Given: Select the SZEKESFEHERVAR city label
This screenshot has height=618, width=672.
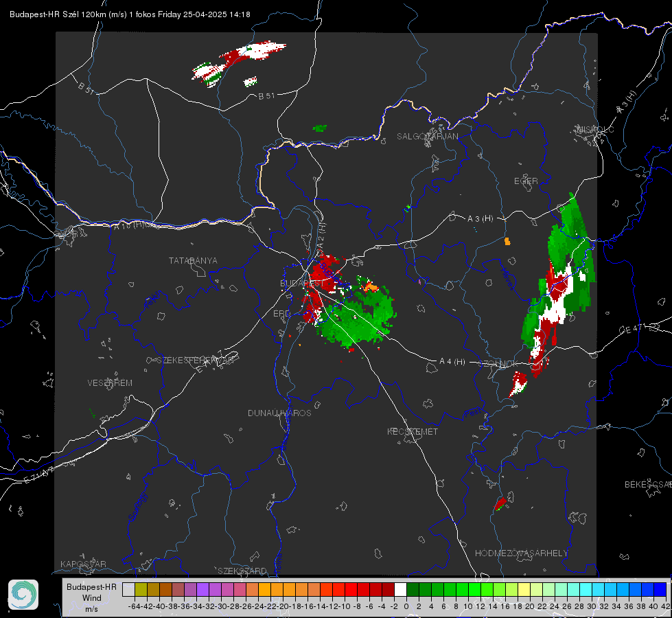Looking at the screenshot, I should [x=195, y=360].
